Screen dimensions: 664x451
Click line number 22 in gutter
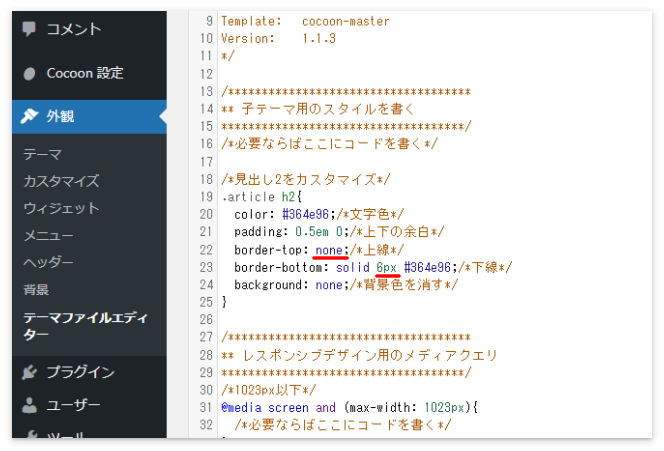206,250
